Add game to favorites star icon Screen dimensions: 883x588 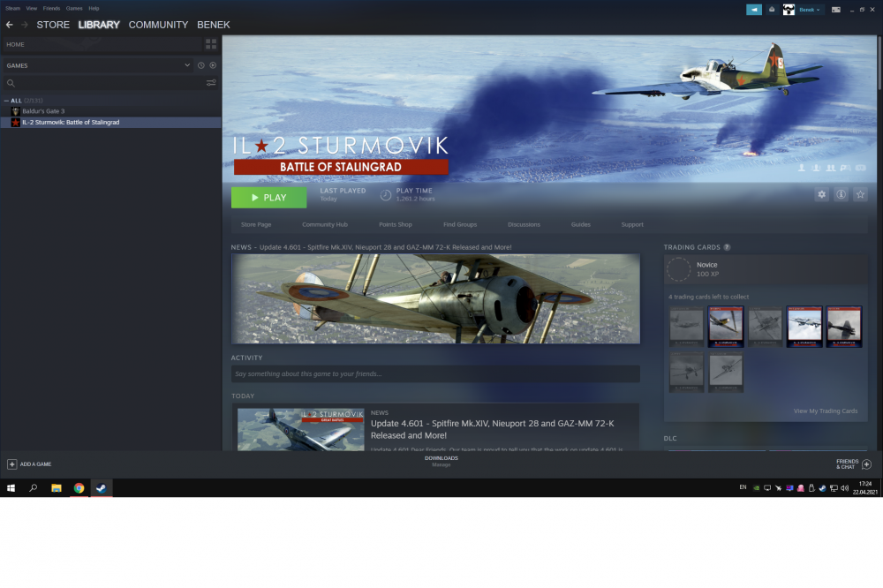(860, 194)
